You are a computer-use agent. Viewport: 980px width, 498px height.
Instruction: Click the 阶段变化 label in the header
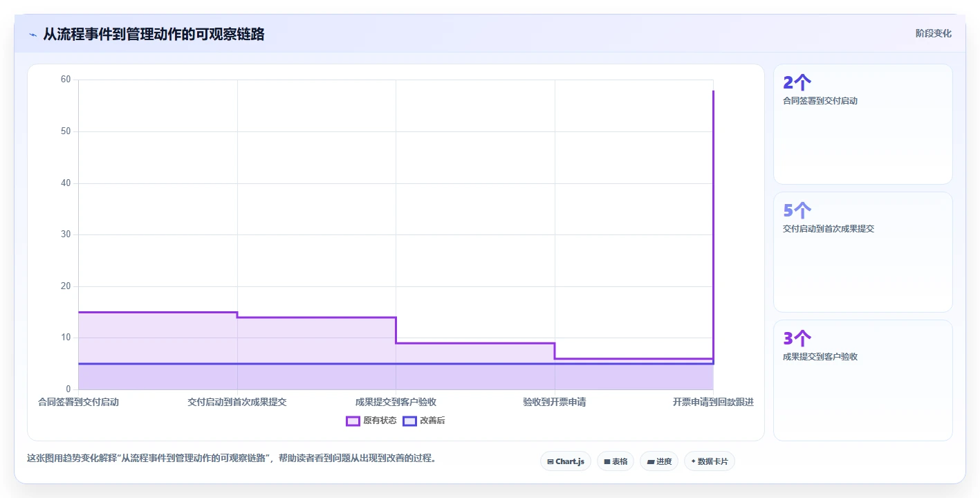(933, 33)
